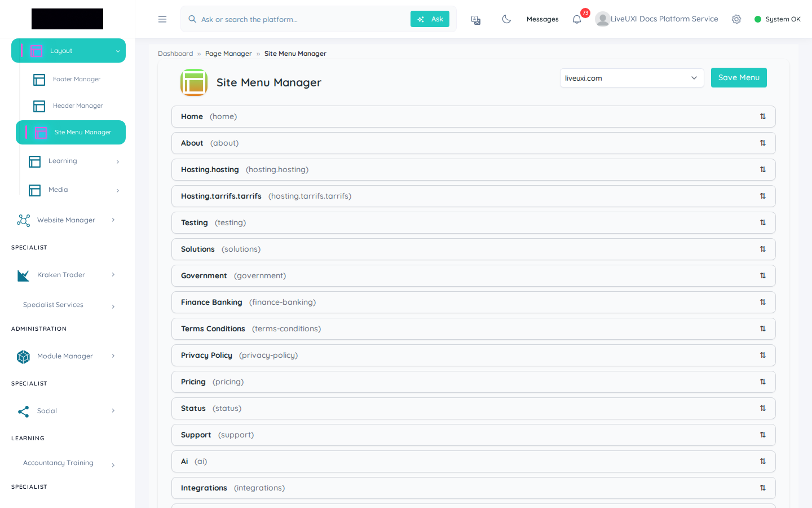812x508 pixels.
Task: Click reorder arrows on Pricing row
Action: [x=763, y=382]
